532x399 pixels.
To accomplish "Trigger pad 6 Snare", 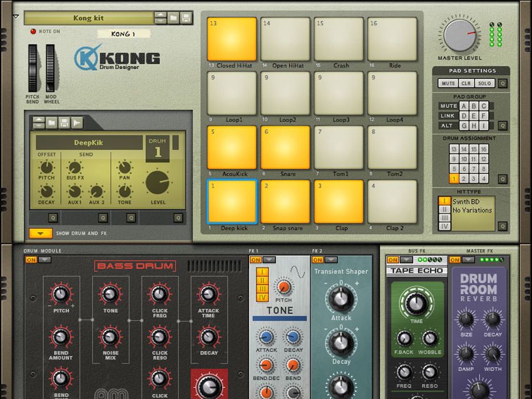I will click(x=285, y=148).
